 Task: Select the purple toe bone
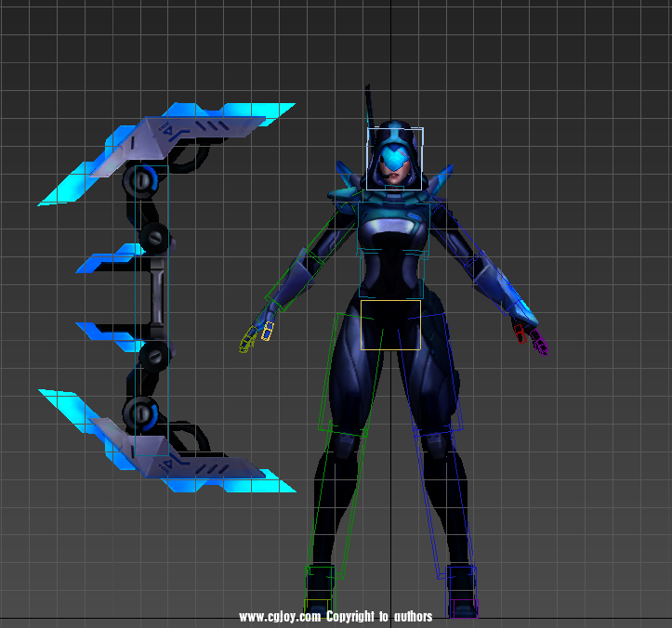[x=464, y=608]
